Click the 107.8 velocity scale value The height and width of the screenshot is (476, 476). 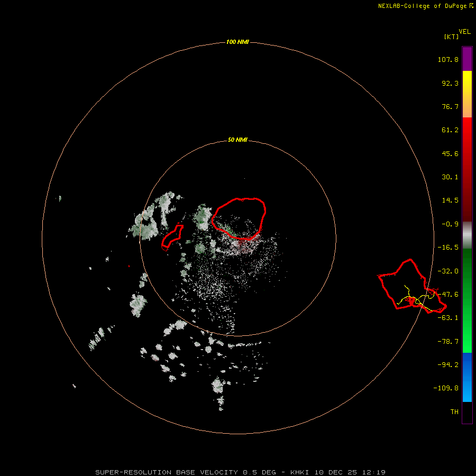448,59
